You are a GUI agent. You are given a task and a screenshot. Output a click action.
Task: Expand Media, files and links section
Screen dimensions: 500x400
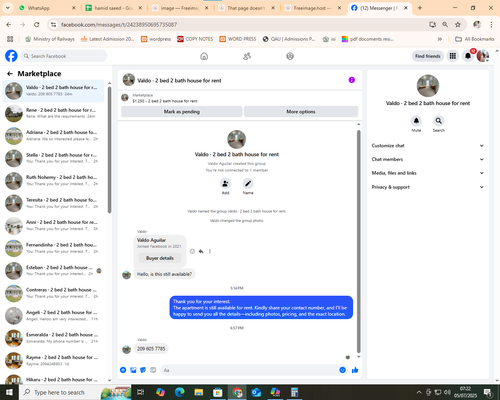[x=428, y=173]
